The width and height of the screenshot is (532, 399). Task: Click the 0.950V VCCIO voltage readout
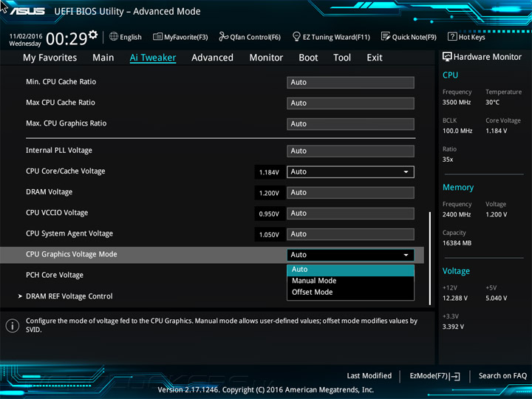tap(269, 214)
